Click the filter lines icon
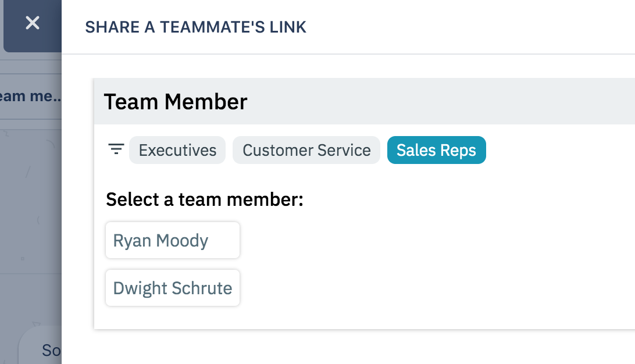The image size is (635, 364). (x=116, y=149)
